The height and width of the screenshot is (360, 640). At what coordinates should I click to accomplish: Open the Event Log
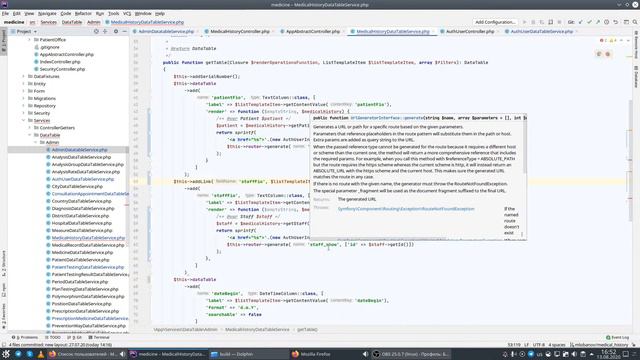tap(618, 338)
